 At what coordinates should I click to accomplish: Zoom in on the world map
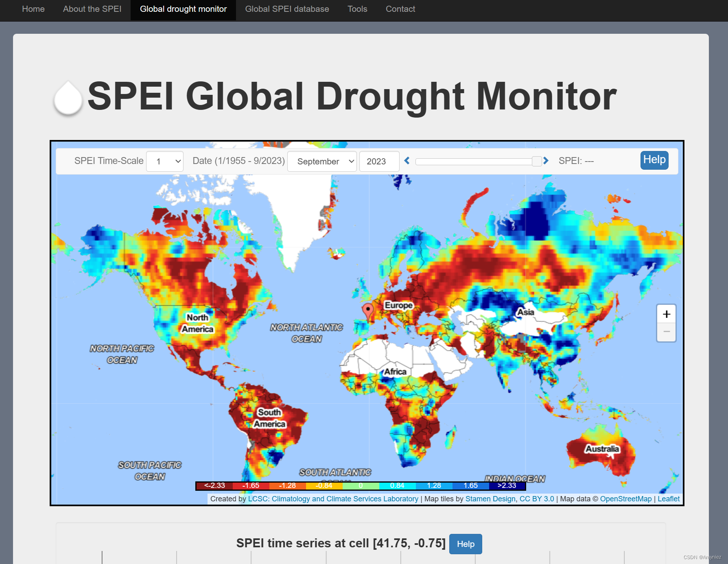(x=666, y=313)
